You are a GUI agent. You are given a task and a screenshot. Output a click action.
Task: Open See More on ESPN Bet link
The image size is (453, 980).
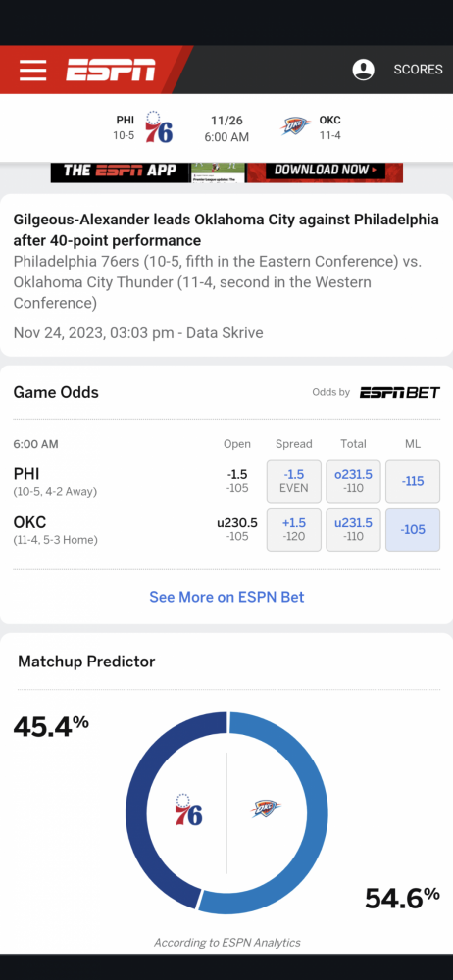(x=226, y=597)
